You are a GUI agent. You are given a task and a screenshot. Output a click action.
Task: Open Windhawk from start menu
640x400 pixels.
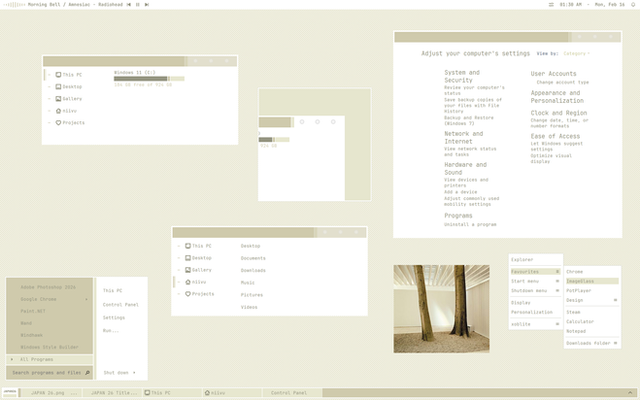tap(31, 335)
